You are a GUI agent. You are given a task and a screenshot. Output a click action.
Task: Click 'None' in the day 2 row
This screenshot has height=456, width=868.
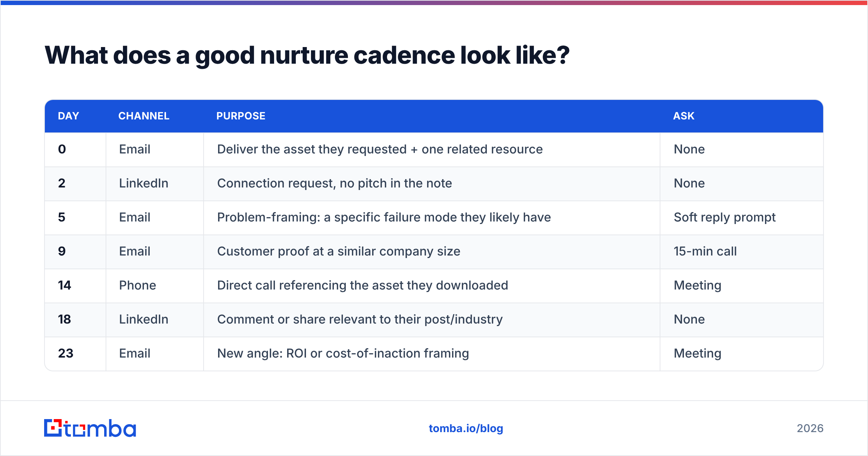[x=689, y=183]
